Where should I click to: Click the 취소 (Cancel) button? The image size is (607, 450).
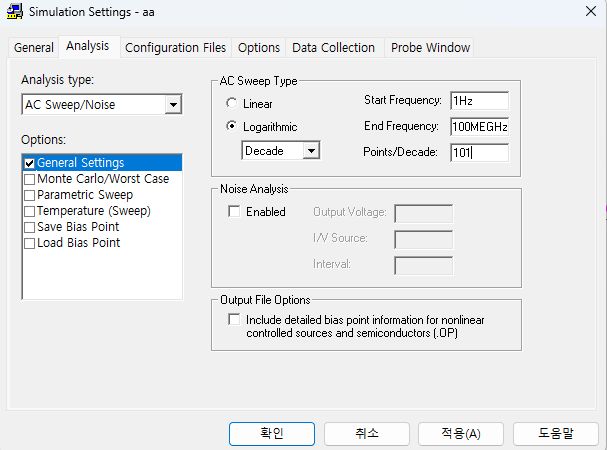tap(367, 434)
